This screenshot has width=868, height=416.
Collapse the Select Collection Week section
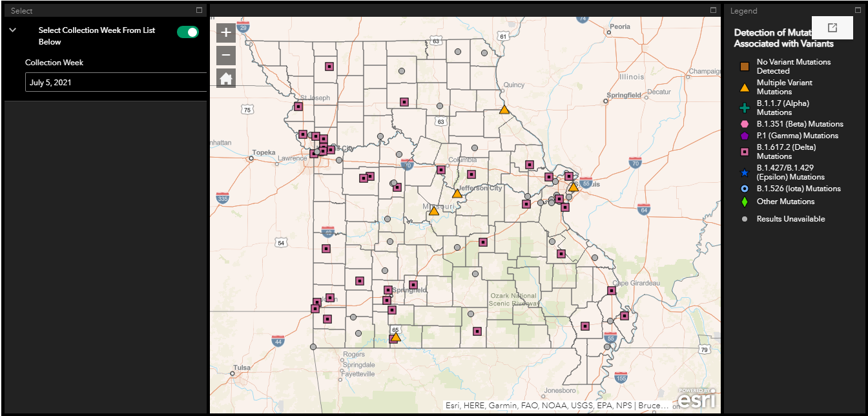tap(12, 30)
